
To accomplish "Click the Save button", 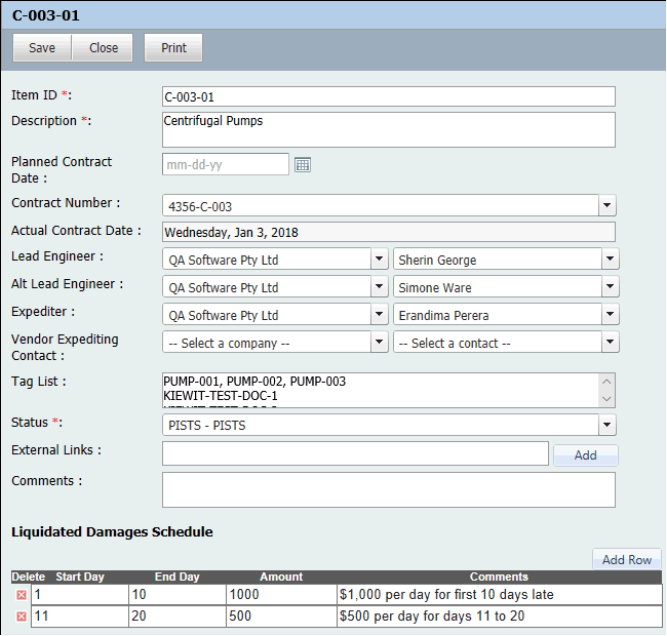I will (x=42, y=48).
